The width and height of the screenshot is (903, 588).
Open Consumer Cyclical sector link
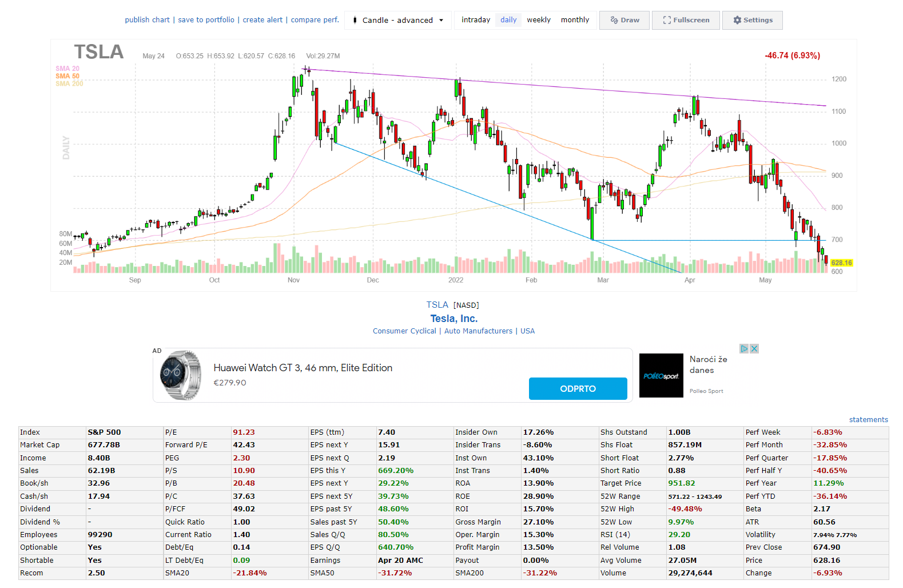(404, 331)
